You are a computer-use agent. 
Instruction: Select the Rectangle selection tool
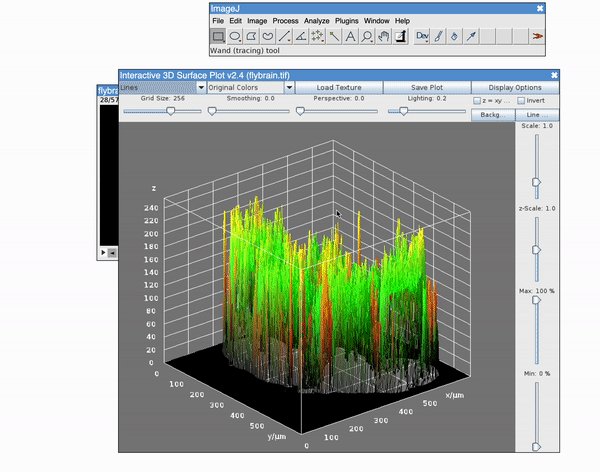click(x=218, y=36)
